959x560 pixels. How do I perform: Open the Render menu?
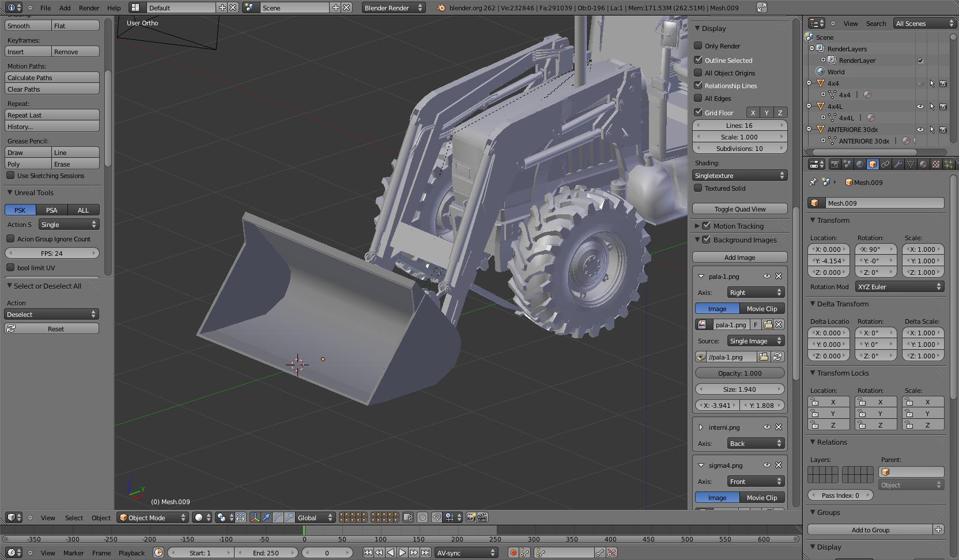click(89, 7)
